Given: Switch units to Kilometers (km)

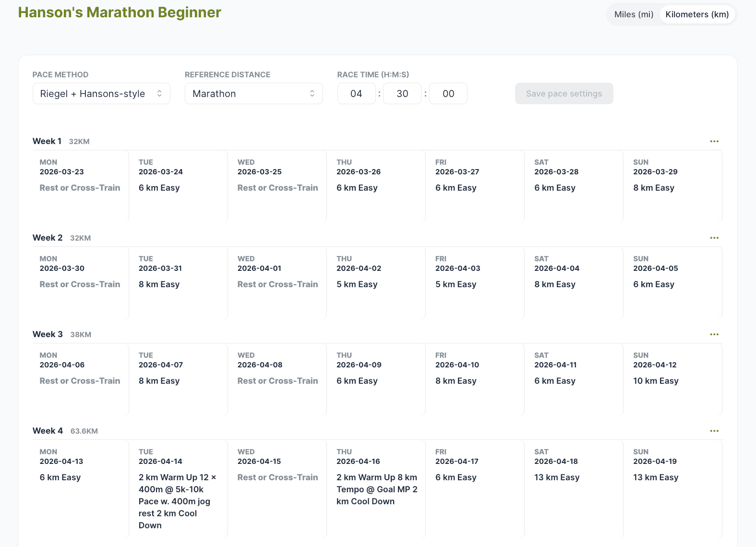Looking at the screenshot, I should (697, 14).
